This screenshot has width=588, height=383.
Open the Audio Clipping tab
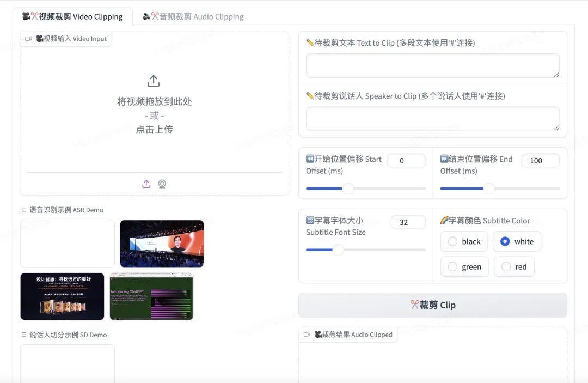point(193,16)
